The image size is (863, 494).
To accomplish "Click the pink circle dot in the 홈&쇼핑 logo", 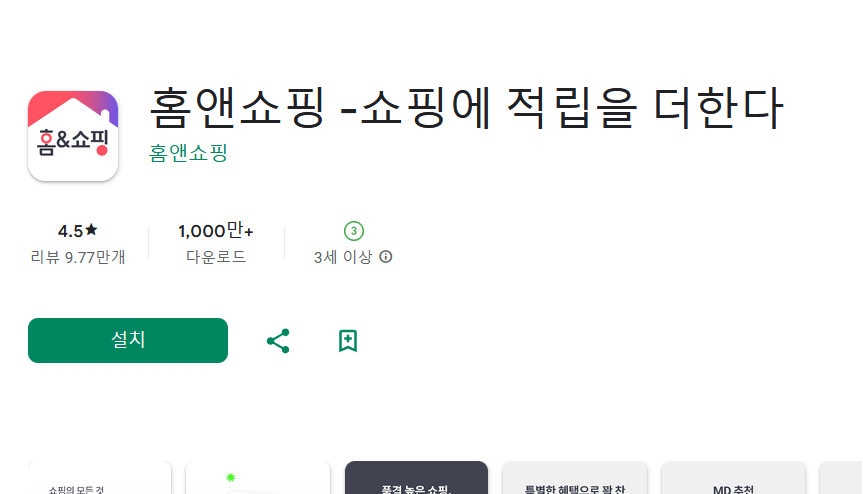I will click(102, 150).
